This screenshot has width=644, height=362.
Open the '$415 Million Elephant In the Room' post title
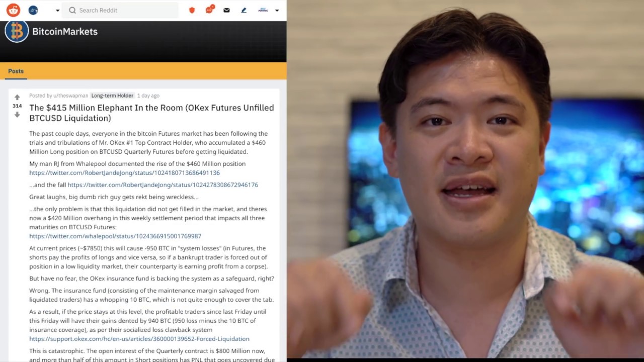151,113
